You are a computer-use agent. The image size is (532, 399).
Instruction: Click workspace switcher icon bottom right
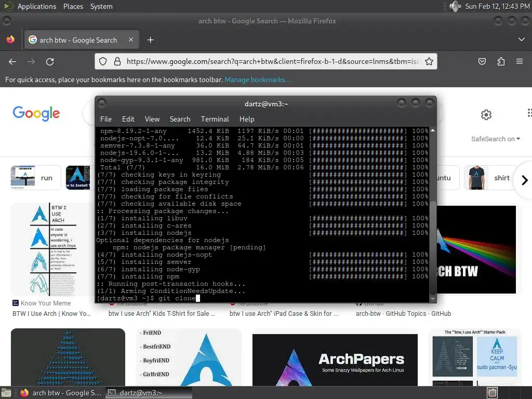(493, 393)
